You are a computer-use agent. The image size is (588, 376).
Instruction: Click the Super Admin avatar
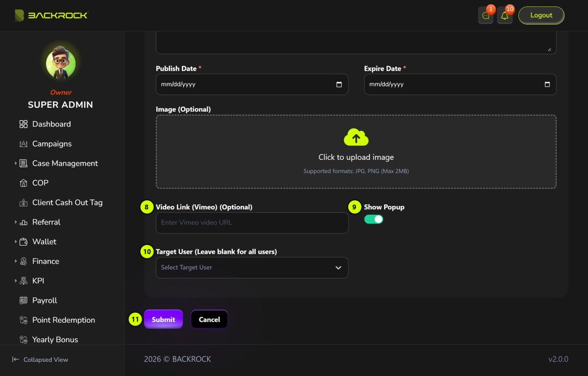point(61,63)
